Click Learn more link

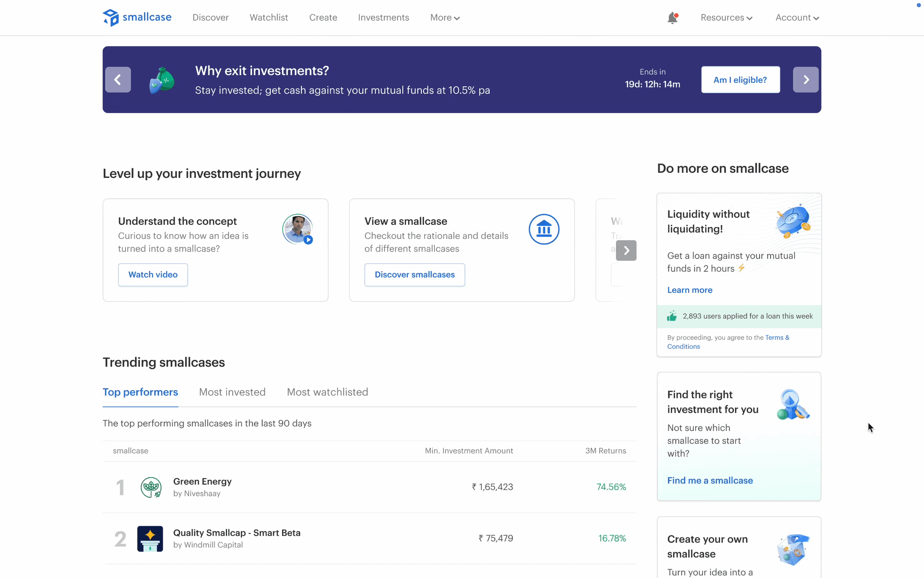[x=690, y=290]
